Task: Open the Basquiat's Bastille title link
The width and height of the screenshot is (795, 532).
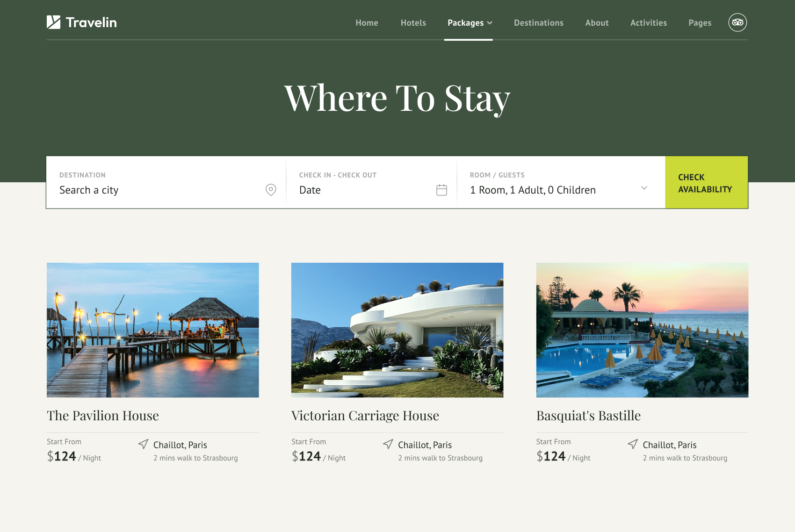Action: click(x=588, y=416)
